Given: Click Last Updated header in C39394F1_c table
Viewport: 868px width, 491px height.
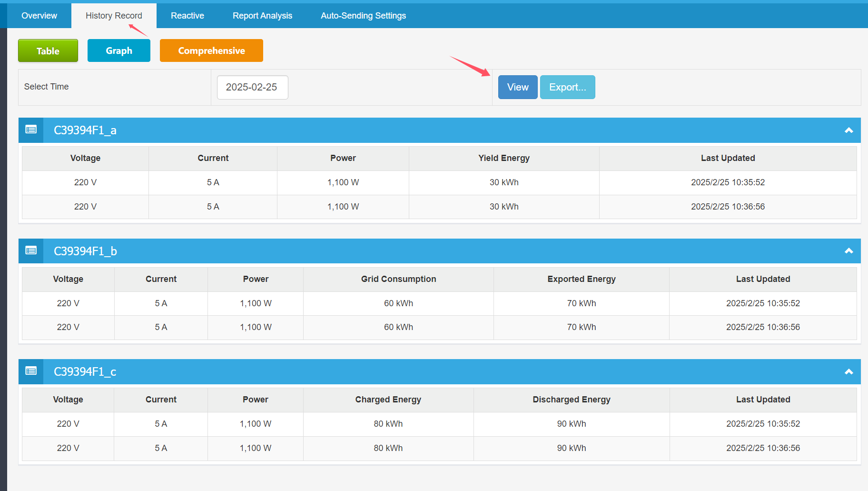Looking at the screenshot, I should 763,400.
